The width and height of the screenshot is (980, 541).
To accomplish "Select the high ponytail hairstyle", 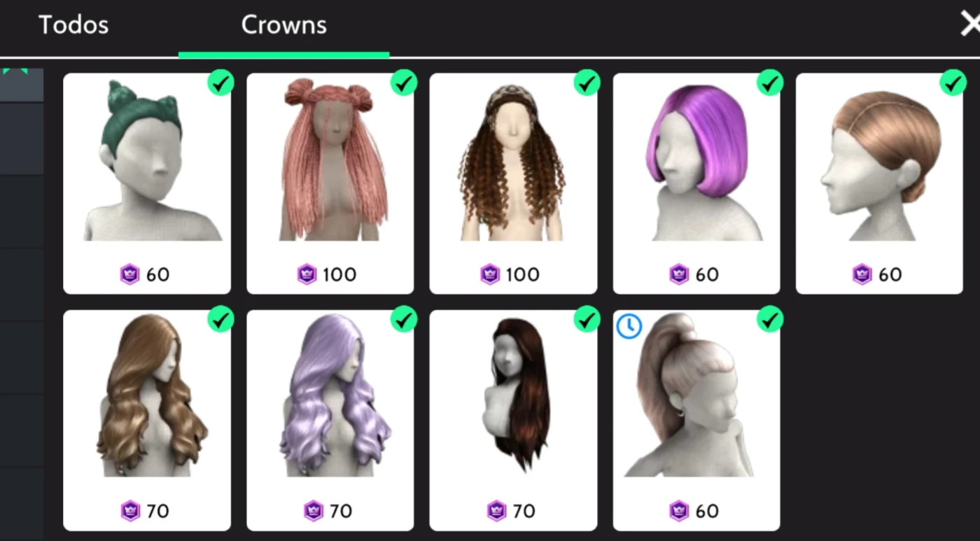I will coord(696,420).
